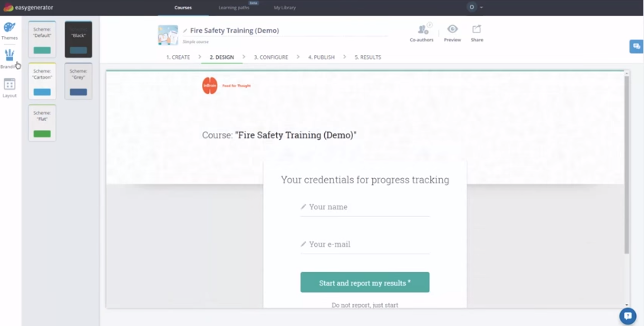Select the "Default" color scheme
This screenshot has width=644, height=326.
click(42, 39)
